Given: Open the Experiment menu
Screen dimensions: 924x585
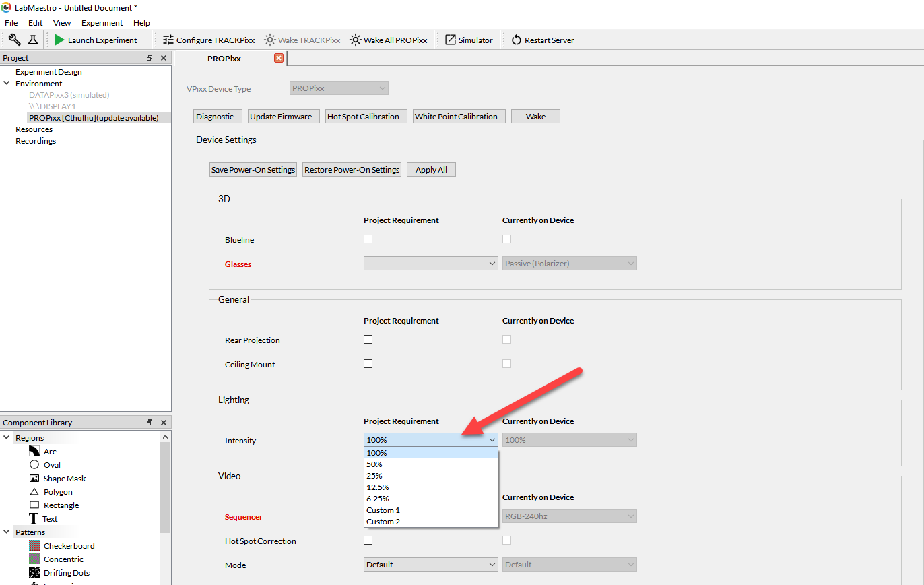Looking at the screenshot, I should pyautogui.click(x=102, y=23).
